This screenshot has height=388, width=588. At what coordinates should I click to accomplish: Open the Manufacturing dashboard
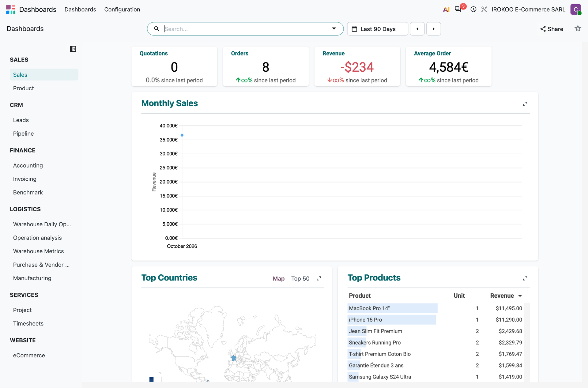tap(44, 278)
